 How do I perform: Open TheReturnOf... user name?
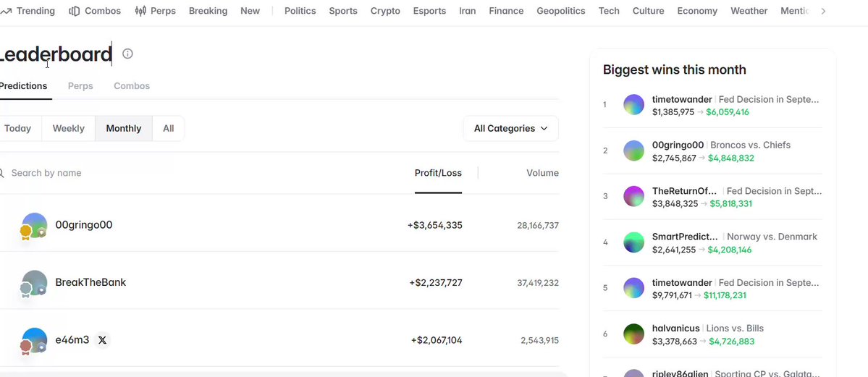pyautogui.click(x=685, y=191)
